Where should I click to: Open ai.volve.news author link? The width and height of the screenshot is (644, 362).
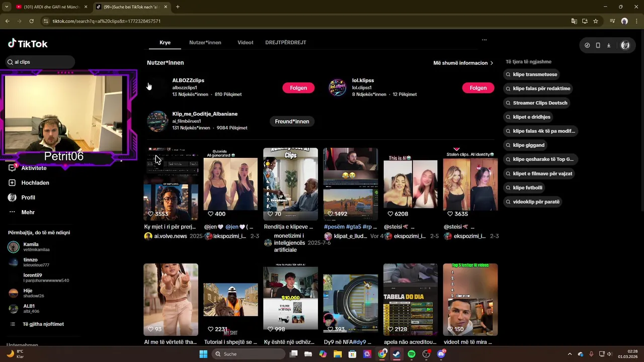(x=171, y=236)
